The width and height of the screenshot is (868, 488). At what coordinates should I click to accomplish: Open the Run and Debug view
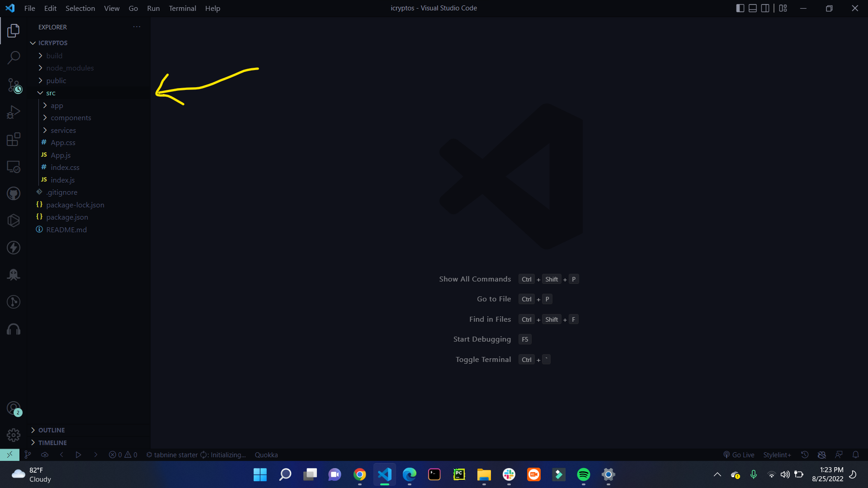[14, 112]
